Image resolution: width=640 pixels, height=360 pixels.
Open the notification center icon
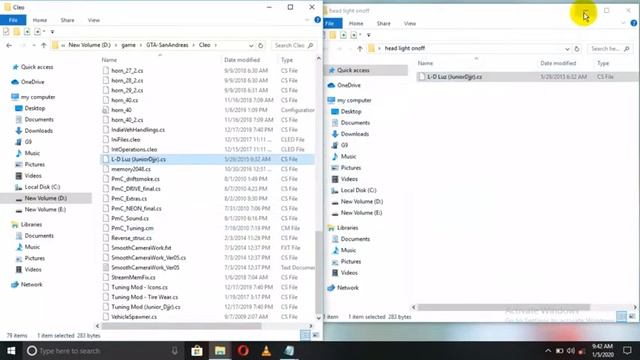[x=627, y=351]
